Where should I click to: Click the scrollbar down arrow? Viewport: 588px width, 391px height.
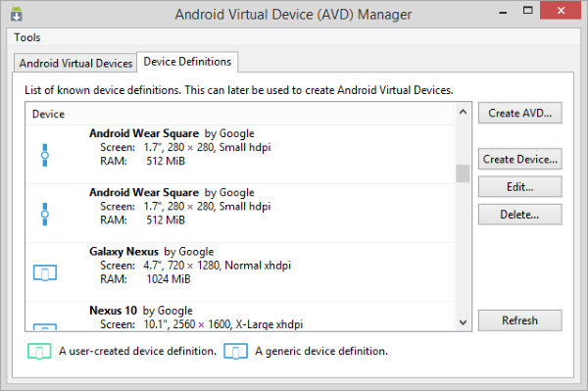pos(463,322)
